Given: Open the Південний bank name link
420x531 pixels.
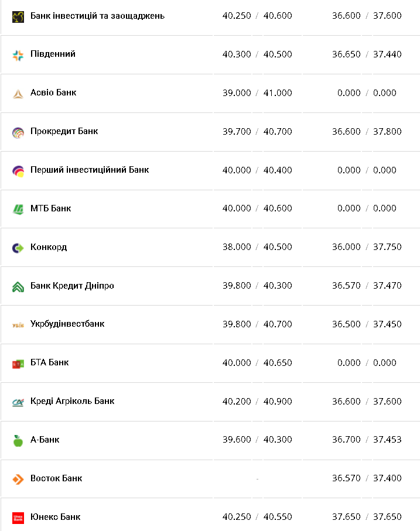Looking at the screenshot, I should tap(53, 54).
